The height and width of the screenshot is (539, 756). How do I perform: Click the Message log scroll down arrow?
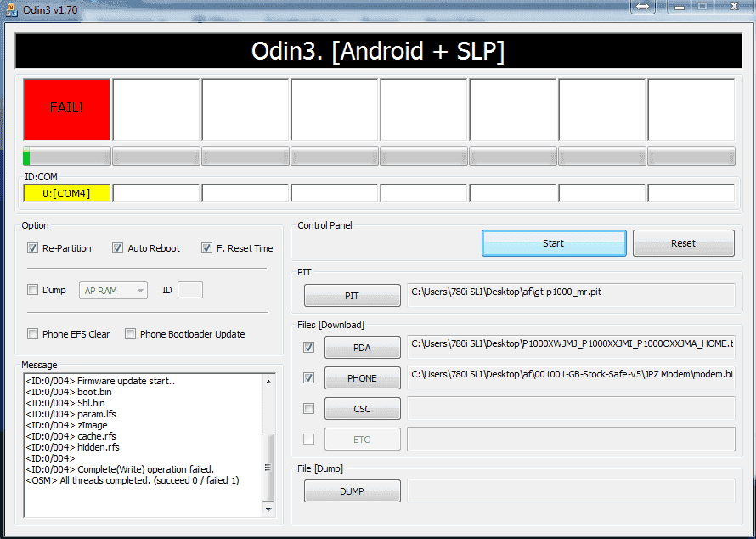pos(268,509)
